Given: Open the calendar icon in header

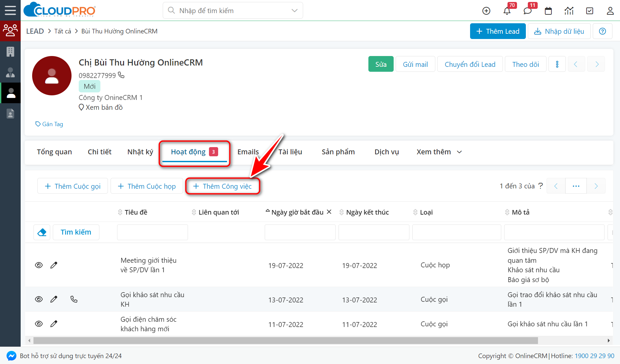Looking at the screenshot, I should (548, 11).
